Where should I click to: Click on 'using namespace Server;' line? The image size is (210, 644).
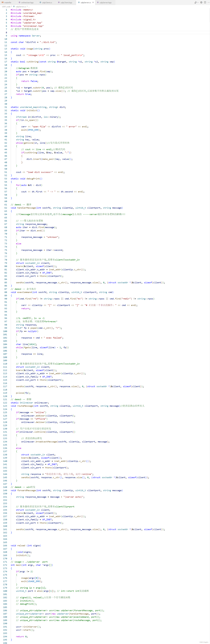26,36
